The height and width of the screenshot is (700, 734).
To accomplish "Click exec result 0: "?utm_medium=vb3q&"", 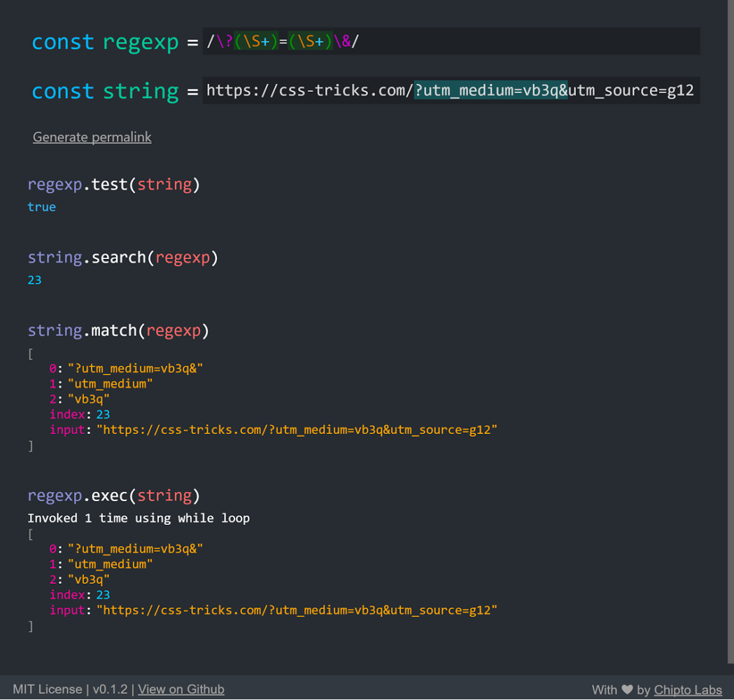I will tap(127, 549).
